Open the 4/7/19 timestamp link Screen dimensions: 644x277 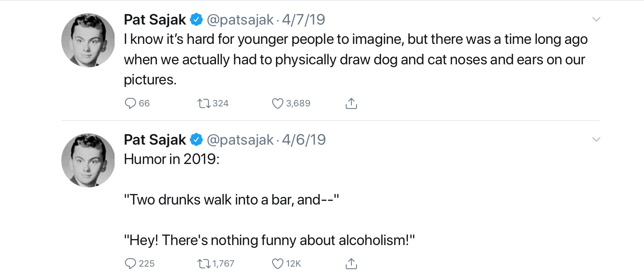click(x=303, y=20)
